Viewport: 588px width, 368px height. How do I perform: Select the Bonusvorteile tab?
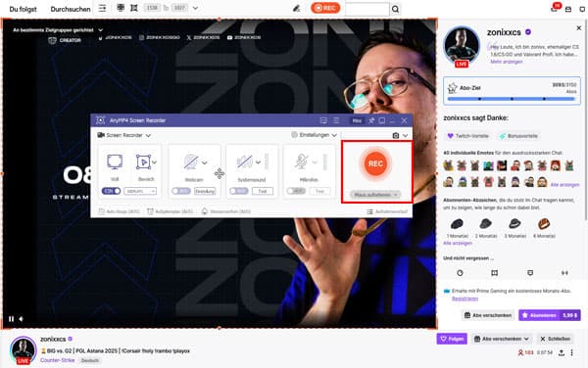(x=519, y=136)
